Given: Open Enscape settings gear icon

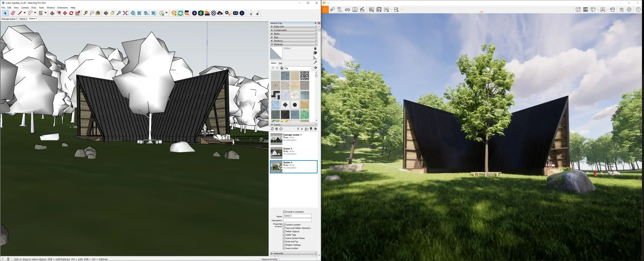Looking at the screenshot, I should click(x=629, y=10).
